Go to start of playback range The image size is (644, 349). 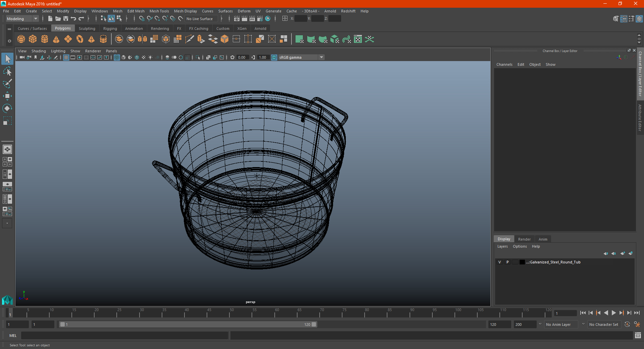[x=583, y=313]
